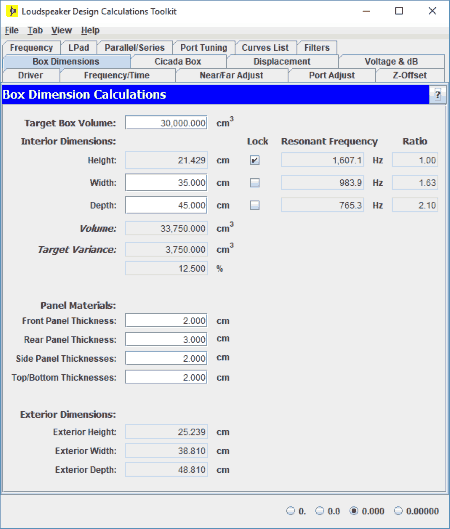This screenshot has width=450, height=529.
Task: Click the Width dimension input field
Action: click(x=166, y=183)
